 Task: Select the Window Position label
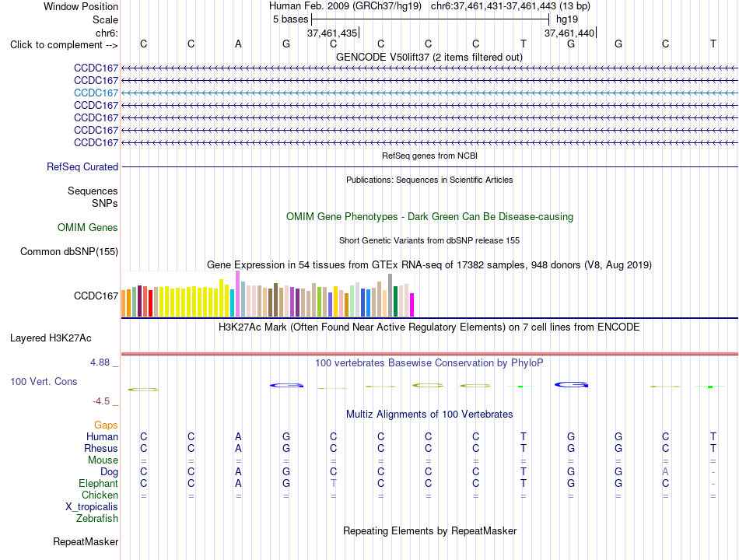[81, 6]
